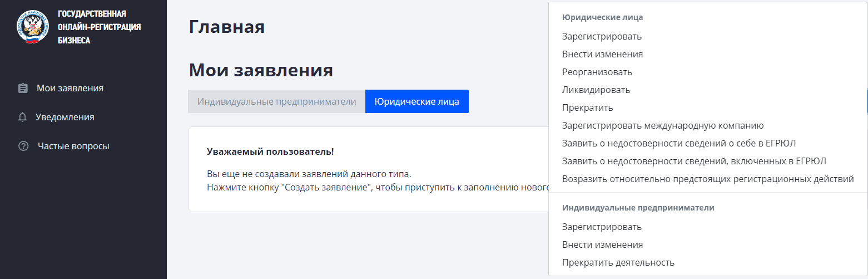
Task: Choose Возразить относительно предстоящих регистрационных действий
Action: (x=708, y=179)
